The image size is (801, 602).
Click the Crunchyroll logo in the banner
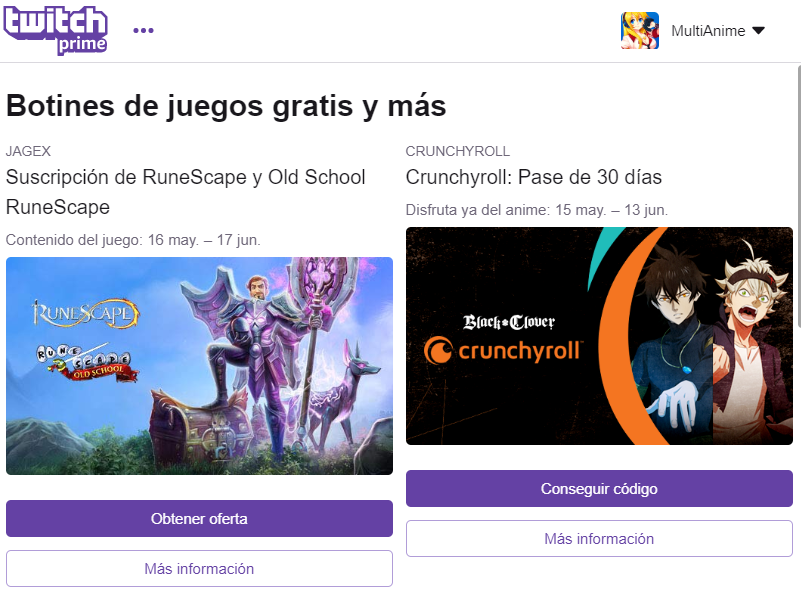point(503,351)
